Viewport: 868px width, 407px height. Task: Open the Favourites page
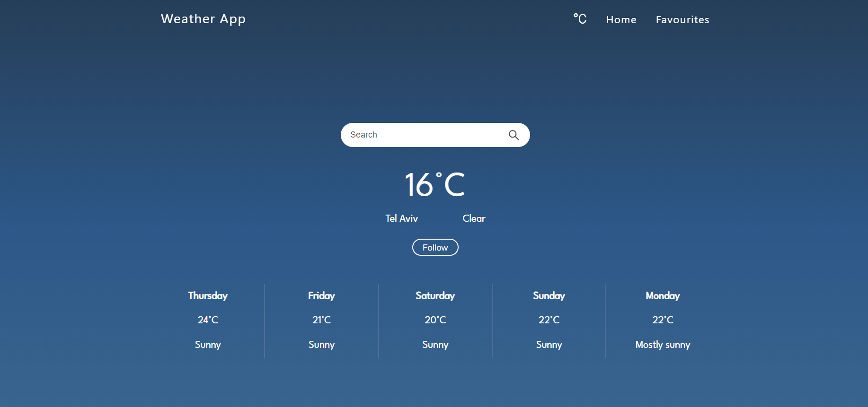point(682,20)
